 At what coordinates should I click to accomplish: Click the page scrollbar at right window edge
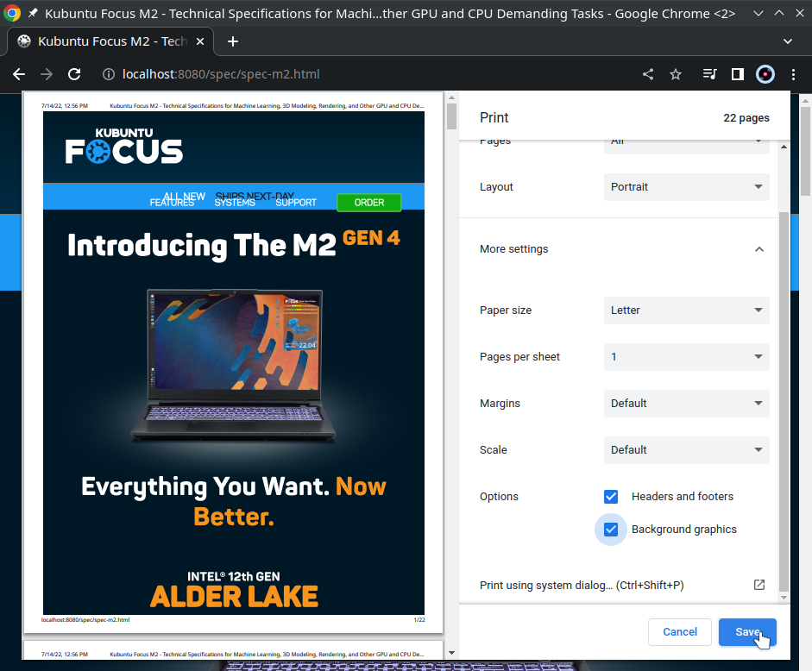point(805,152)
